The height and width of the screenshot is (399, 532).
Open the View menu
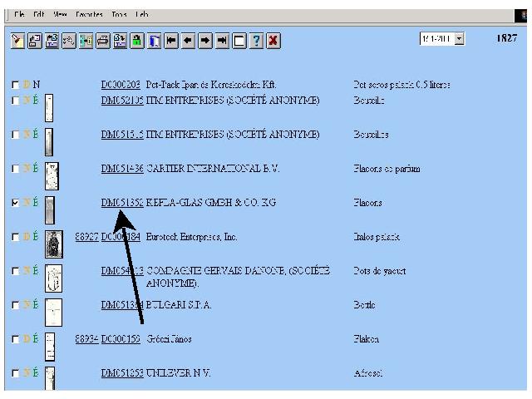(60, 14)
